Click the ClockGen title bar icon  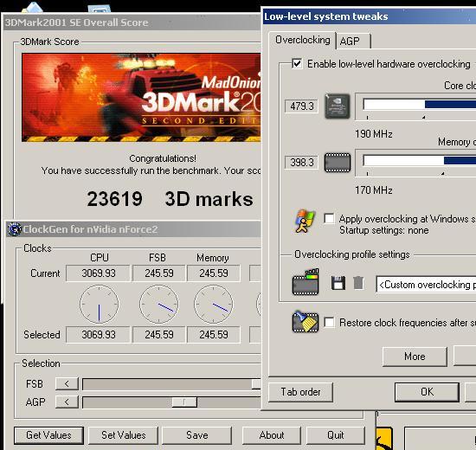14,229
